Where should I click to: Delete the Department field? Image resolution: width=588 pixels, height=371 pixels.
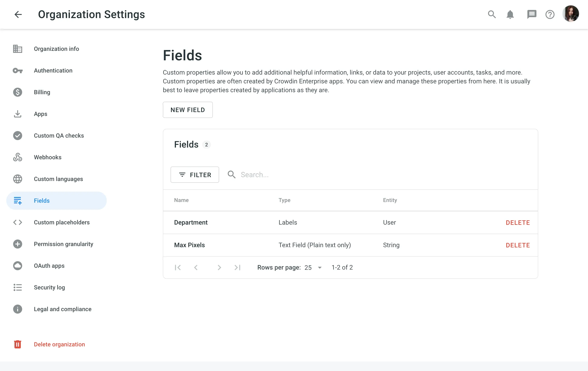tap(518, 223)
